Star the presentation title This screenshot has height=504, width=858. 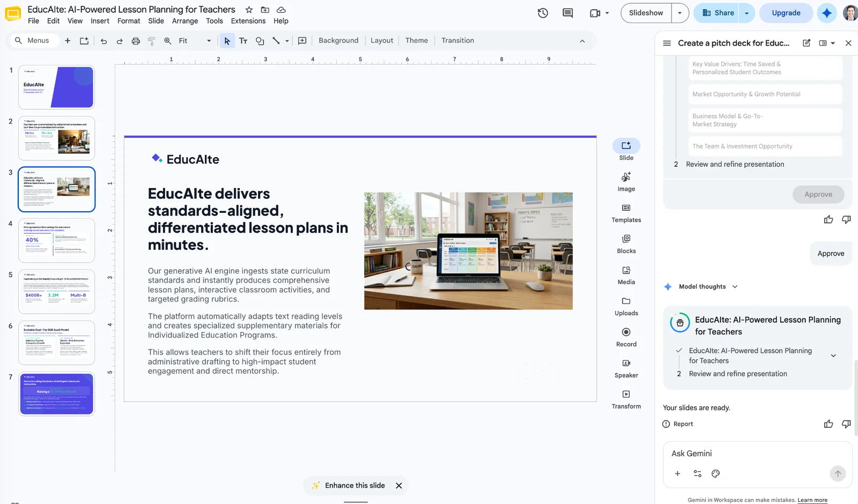[x=249, y=10]
